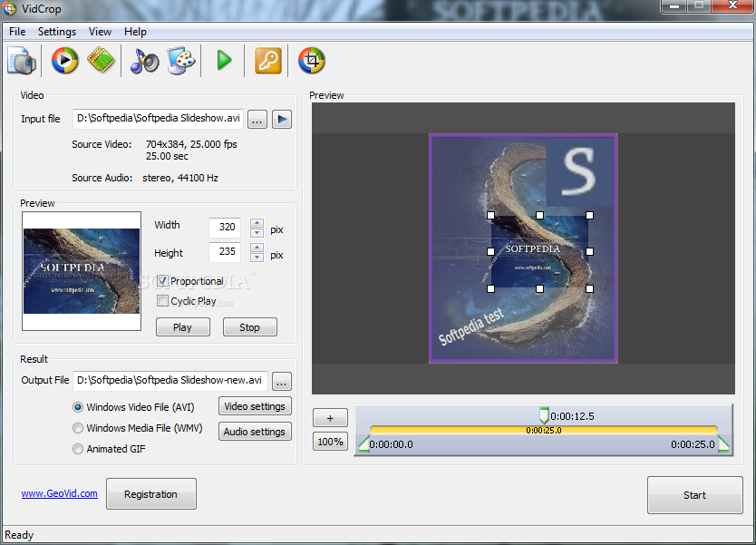Viewport: 756px width, 545px height.
Task: Open the video file camera icon
Action: 22,61
